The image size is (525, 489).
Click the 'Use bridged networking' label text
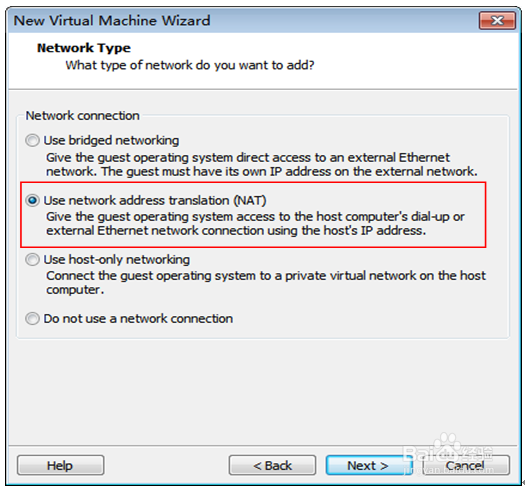111,140
